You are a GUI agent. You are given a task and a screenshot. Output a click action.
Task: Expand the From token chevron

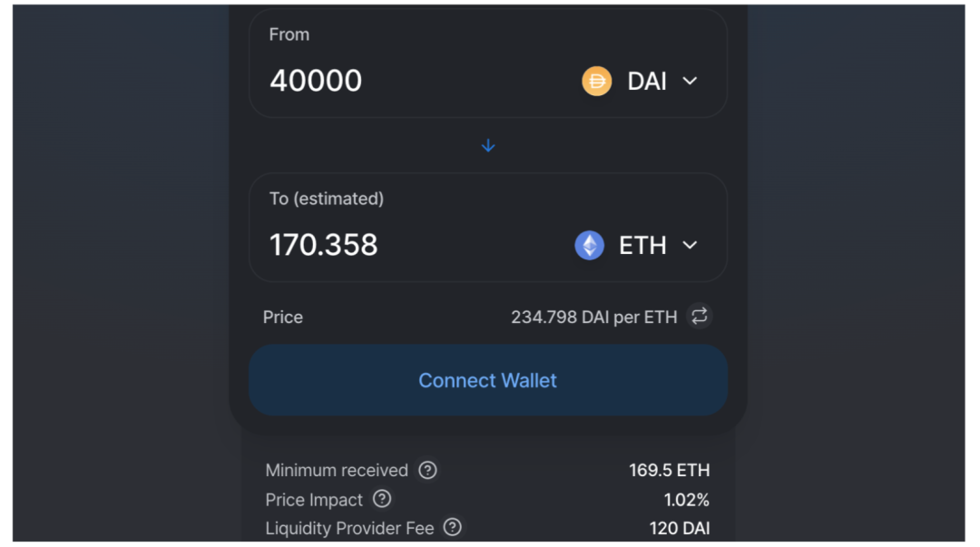coord(689,81)
